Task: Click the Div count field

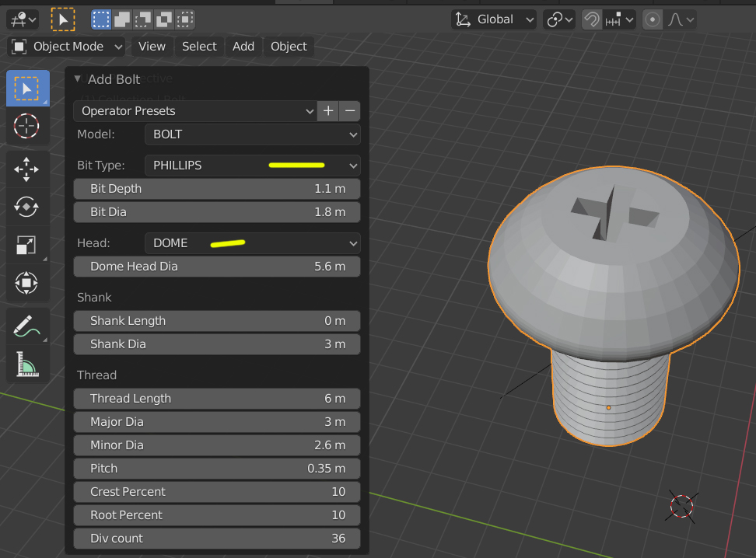Action: [217, 539]
